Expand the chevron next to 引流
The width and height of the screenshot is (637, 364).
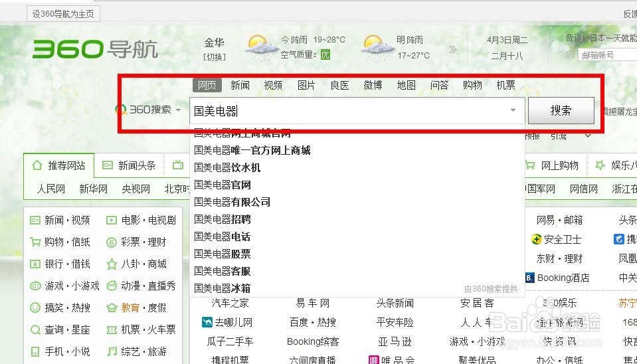click(x=588, y=136)
